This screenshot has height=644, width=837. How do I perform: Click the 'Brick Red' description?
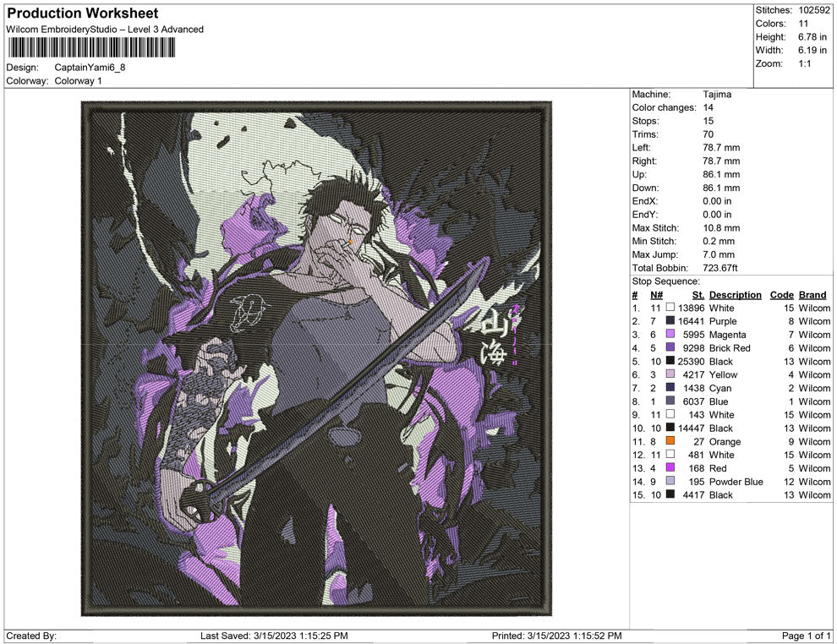(x=729, y=348)
